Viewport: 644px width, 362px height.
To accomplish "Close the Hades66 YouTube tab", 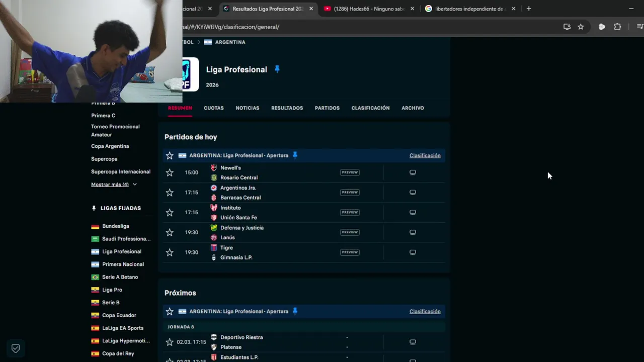I will click(x=413, y=9).
